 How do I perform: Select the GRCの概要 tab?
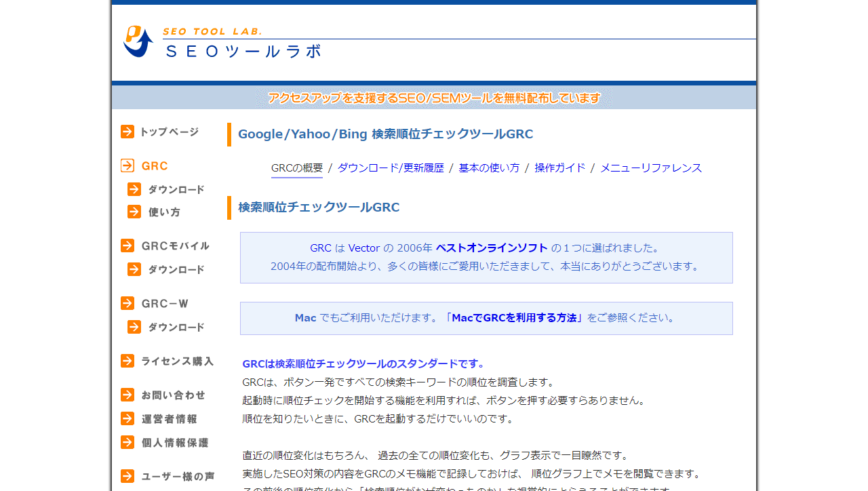pos(297,168)
